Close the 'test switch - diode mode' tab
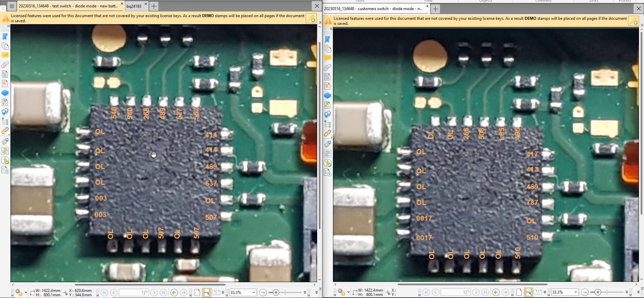The width and height of the screenshot is (644, 298). point(122,4)
